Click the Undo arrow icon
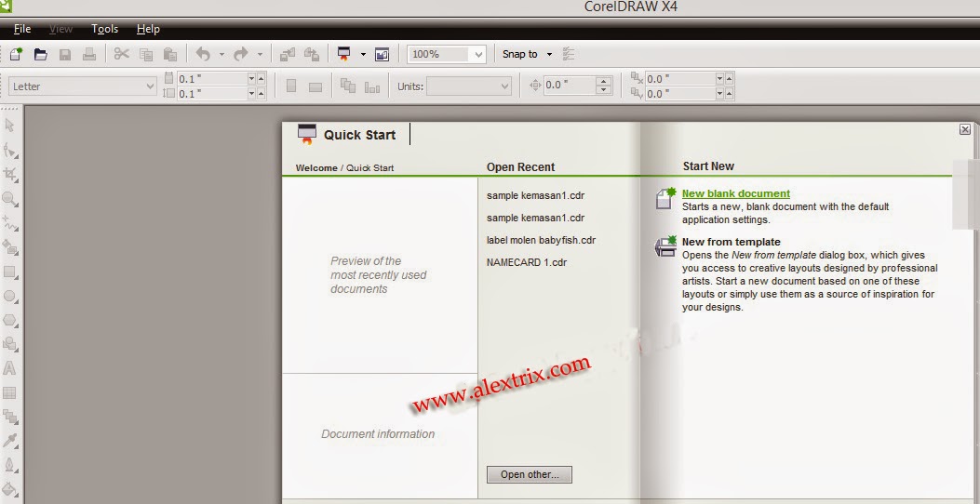This screenshot has height=504, width=980. (203, 54)
